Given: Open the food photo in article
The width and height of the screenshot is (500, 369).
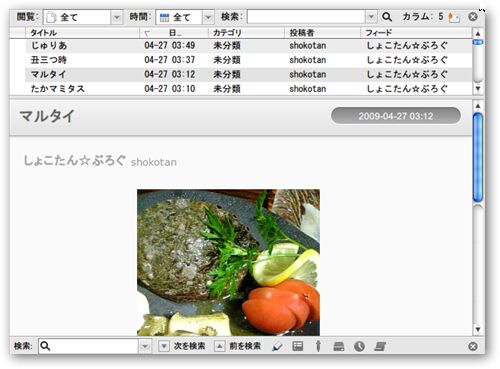Looking at the screenshot, I should tap(228, 262).
